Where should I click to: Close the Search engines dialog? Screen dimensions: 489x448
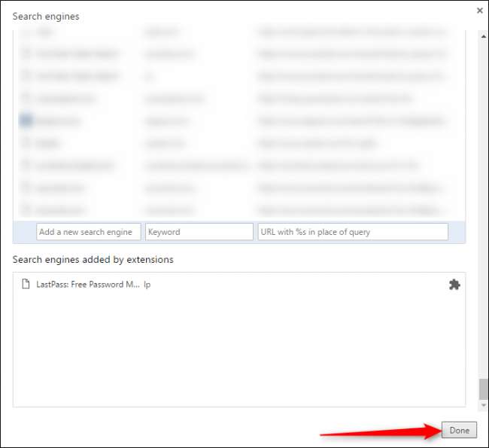(x=480, y=11)
